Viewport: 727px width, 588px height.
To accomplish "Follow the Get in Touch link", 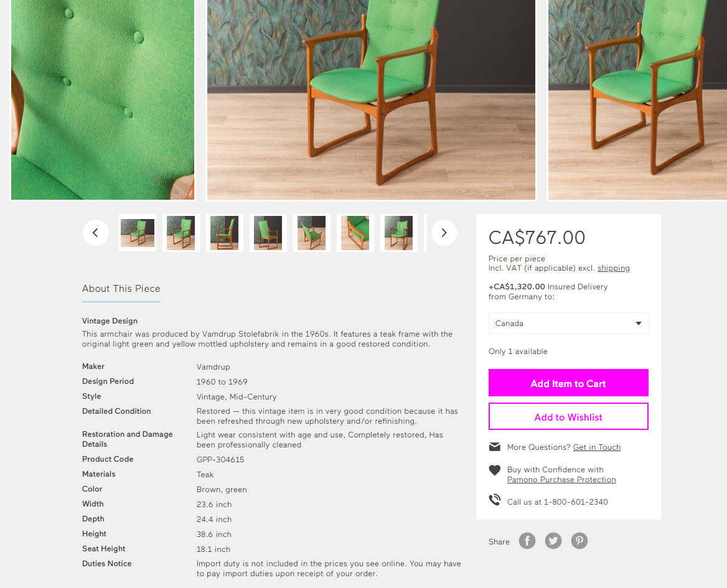I will coord(597,447).
